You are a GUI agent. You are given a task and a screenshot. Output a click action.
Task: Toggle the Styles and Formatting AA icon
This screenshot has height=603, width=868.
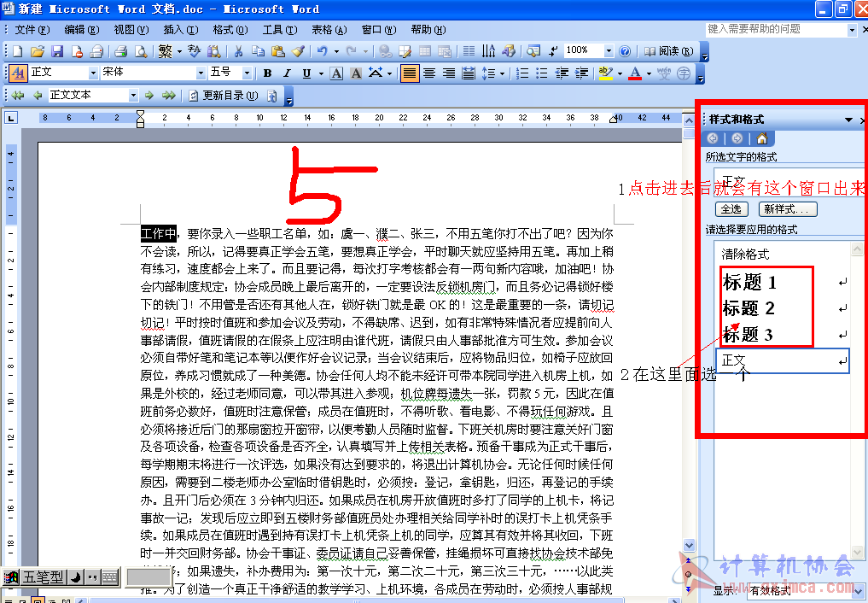click(x=18, y=73)
